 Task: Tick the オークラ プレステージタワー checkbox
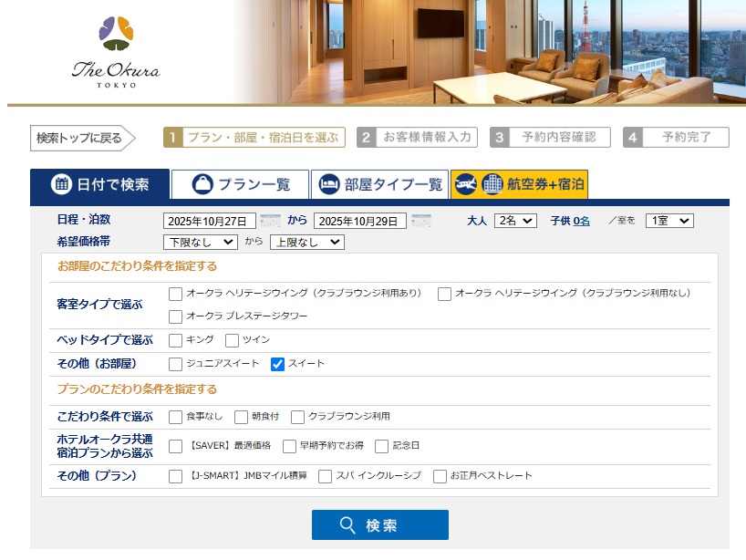click(176, 316)
